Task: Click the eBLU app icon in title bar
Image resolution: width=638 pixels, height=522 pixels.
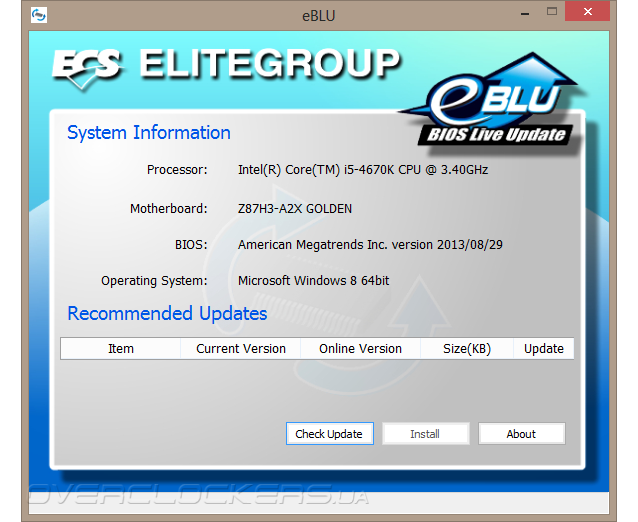Action: [39, 15]
